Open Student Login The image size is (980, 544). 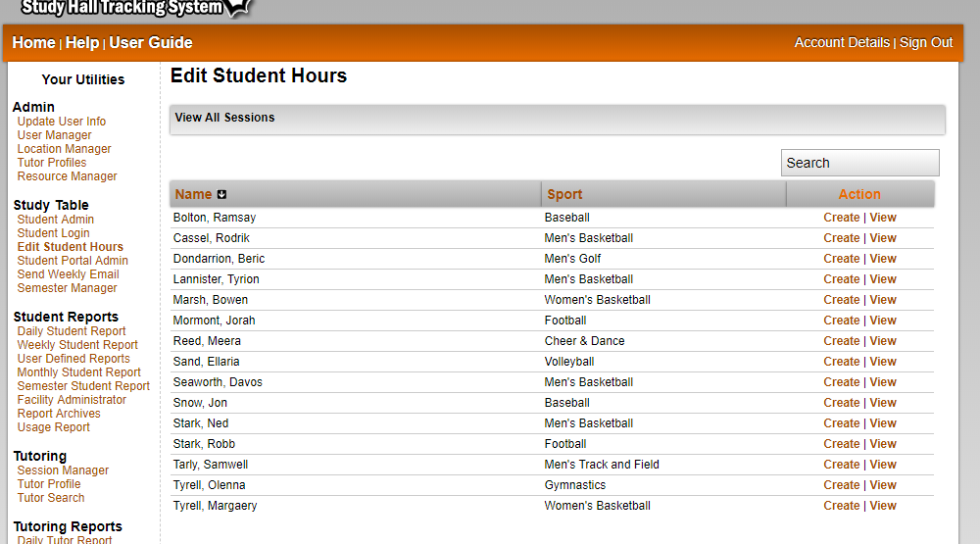[53, 233]
